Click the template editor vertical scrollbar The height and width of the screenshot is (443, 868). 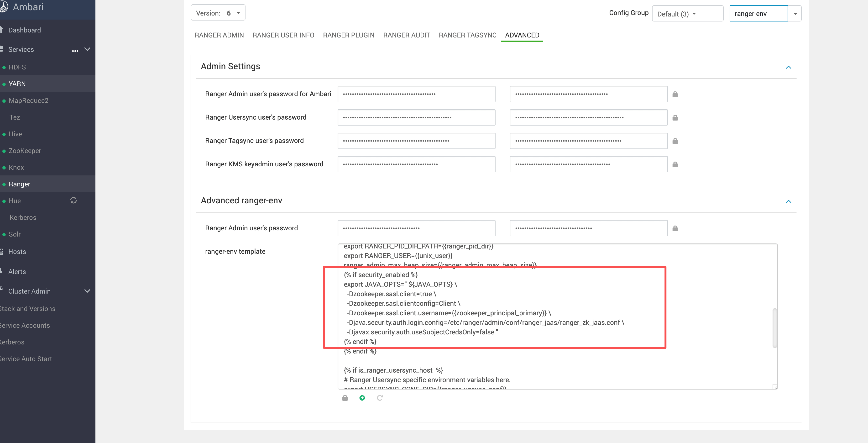click(x=775, y=328)
